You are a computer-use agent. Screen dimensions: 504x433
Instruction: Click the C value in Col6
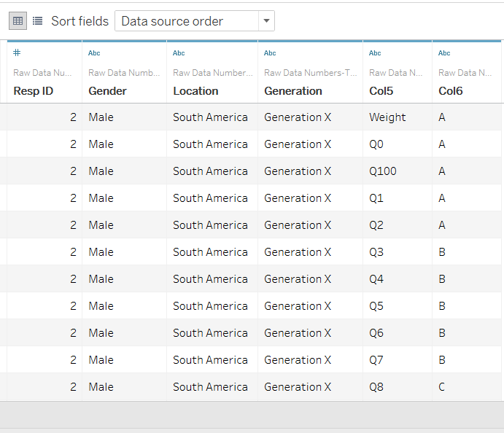(x=442, y=387)
